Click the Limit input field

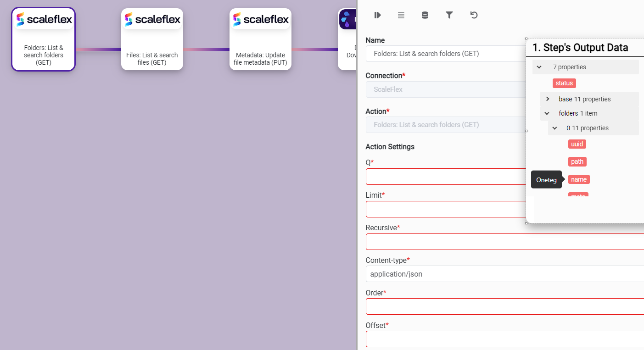(445, 209)
